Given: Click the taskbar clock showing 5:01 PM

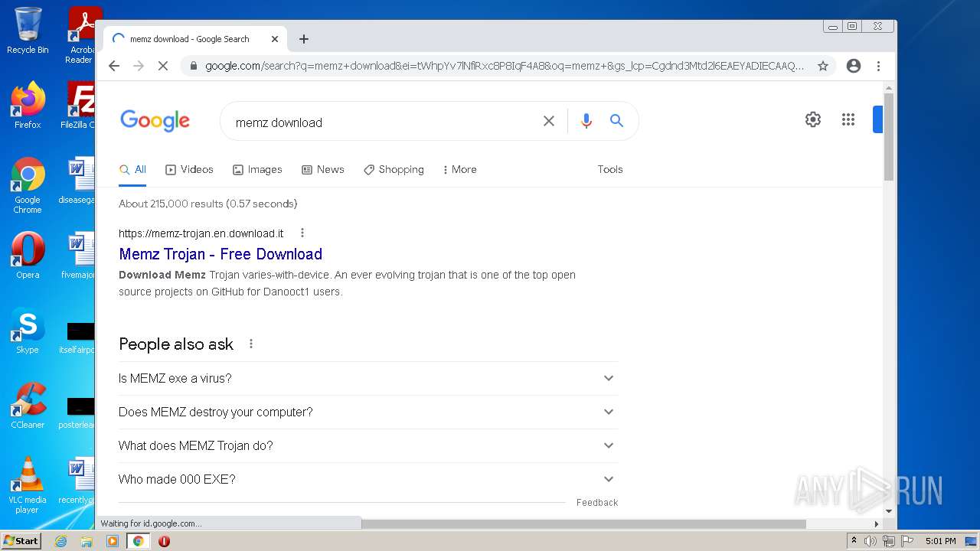Looking at the screenshot, I should (x=940, y=541).
